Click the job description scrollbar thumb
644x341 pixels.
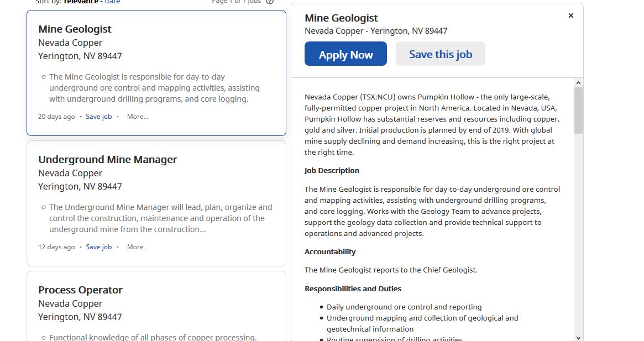point(578,111)
